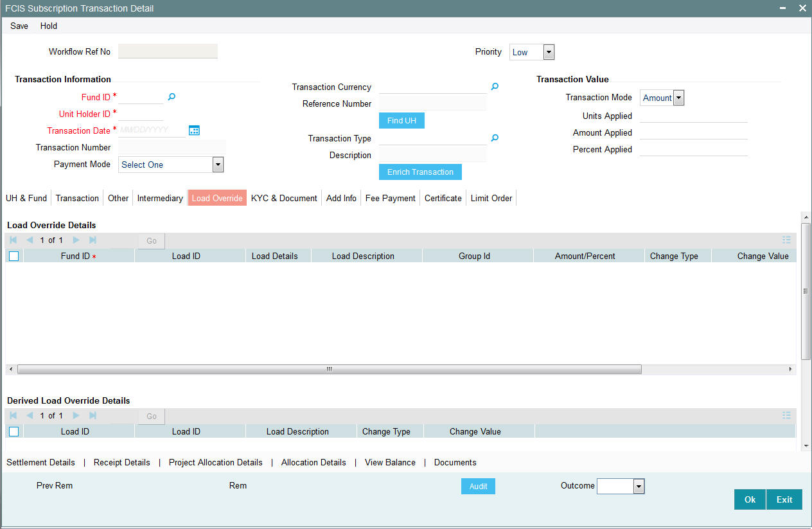
Task: Focus the Percent Applied input field
Action: coord(694,149)
